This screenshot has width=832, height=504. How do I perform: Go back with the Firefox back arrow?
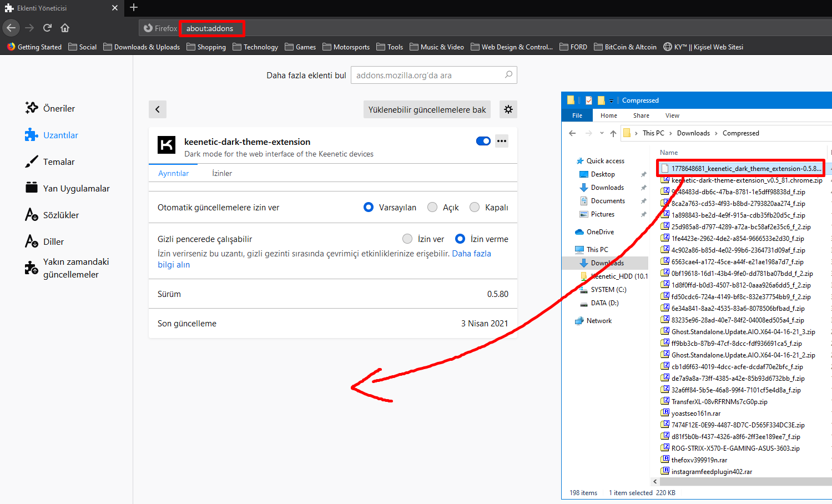click(x=11, y=28)
